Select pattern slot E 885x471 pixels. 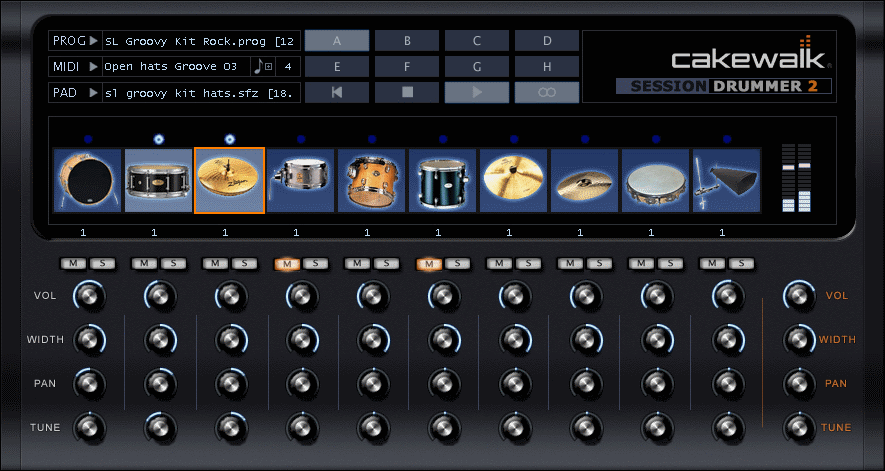[x=337, y=67]
